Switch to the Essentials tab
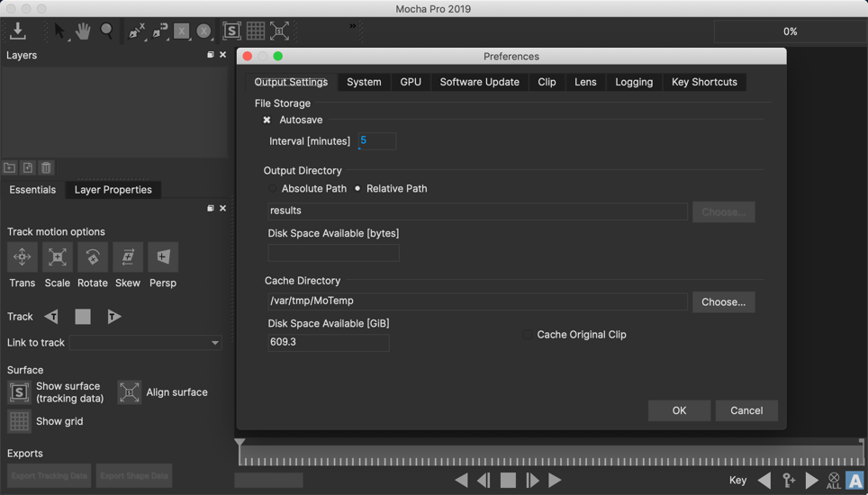 (32, 190)
